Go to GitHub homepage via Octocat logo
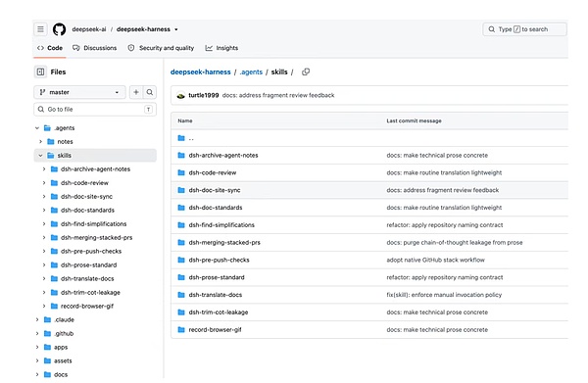 (x=59, y=29)
